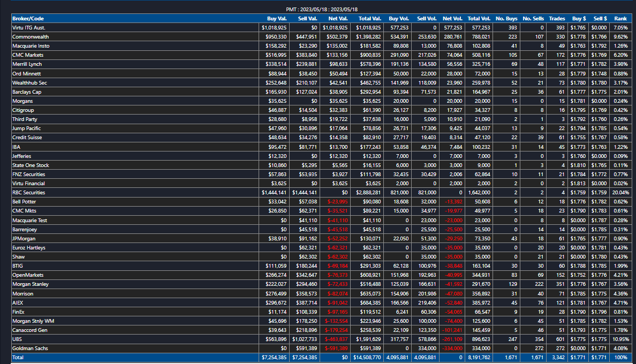The width and height of the screenshot is (636, 364).
Task: Select the CMC Markets broker name
Action: pos(28,55)
